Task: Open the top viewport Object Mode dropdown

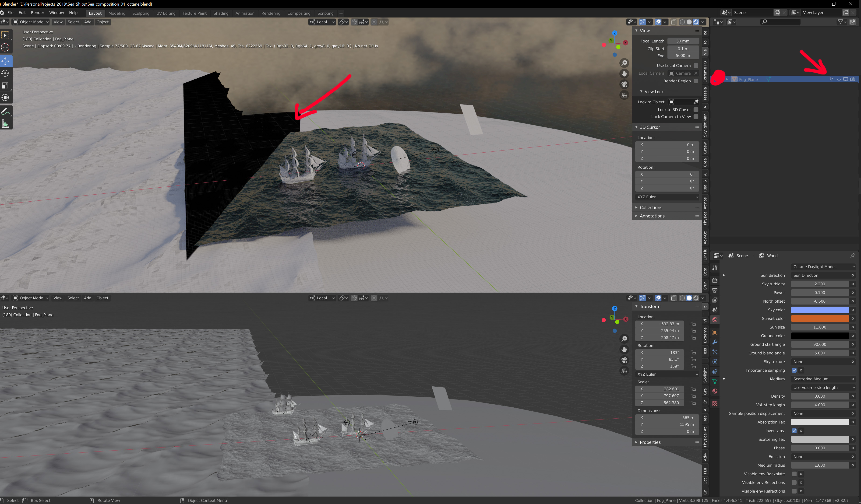Action: tap(31, 22)
